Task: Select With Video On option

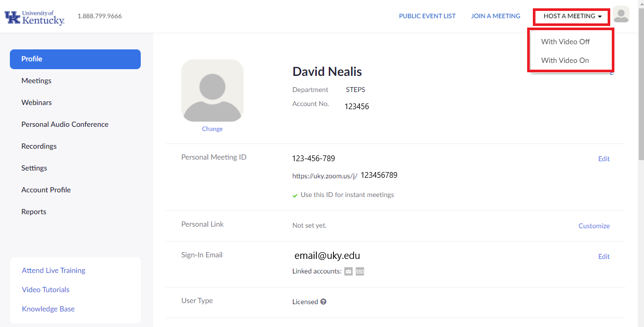Action: point(565,60)
